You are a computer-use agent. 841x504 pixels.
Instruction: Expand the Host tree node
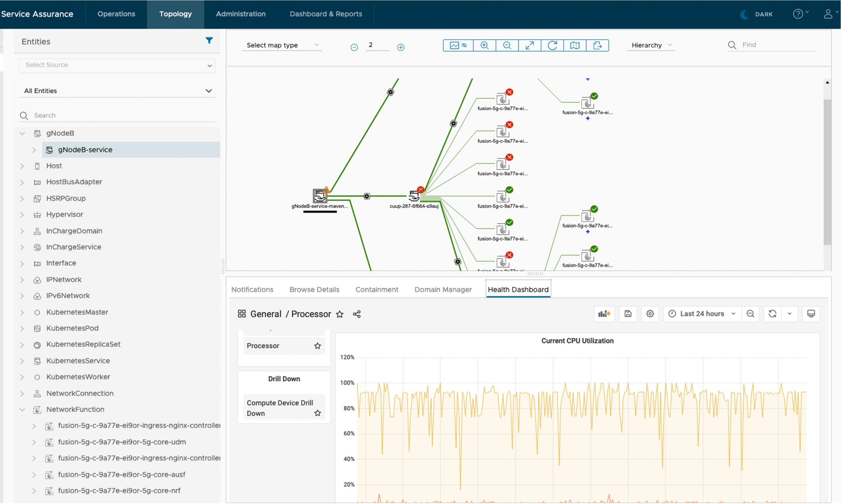click(x=22, y=166)
